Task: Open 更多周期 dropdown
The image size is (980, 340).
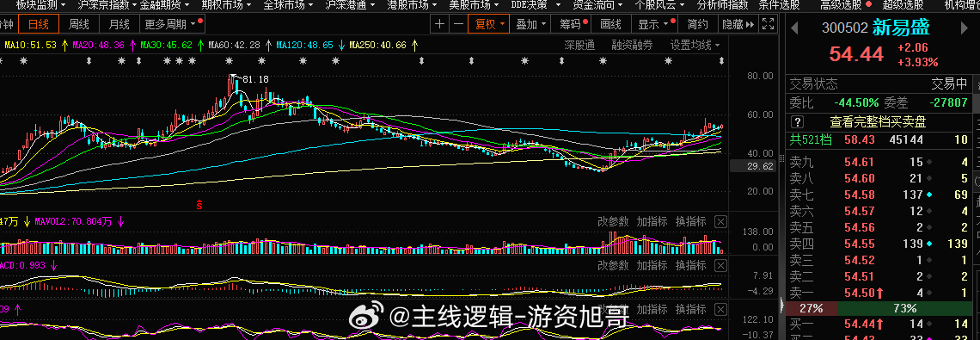Action: 173,24
